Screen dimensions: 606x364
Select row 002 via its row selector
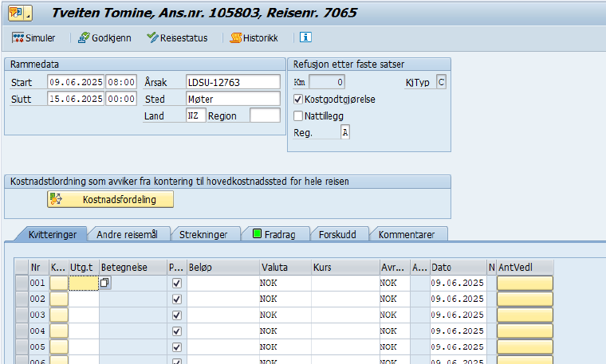point(22,299)
